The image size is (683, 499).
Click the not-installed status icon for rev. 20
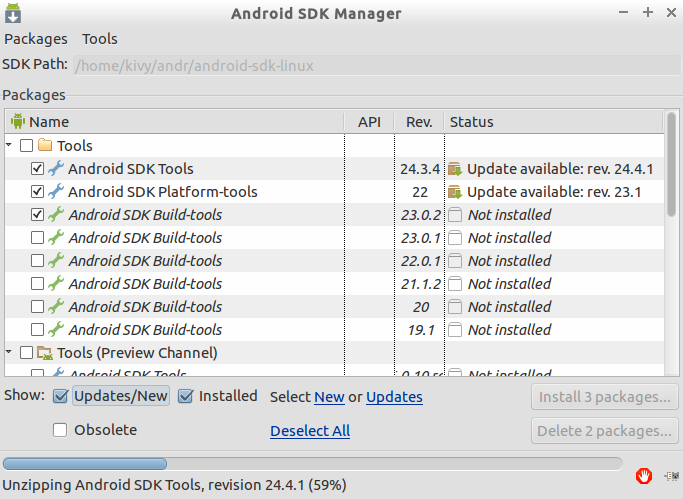pos(455,307)
